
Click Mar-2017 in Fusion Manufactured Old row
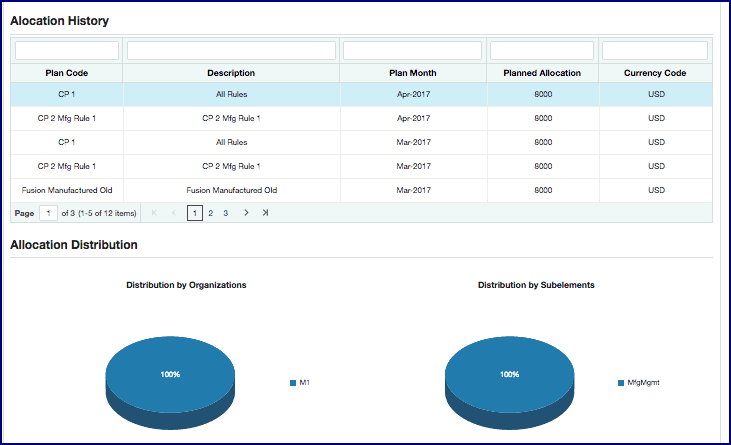point(414,190)
